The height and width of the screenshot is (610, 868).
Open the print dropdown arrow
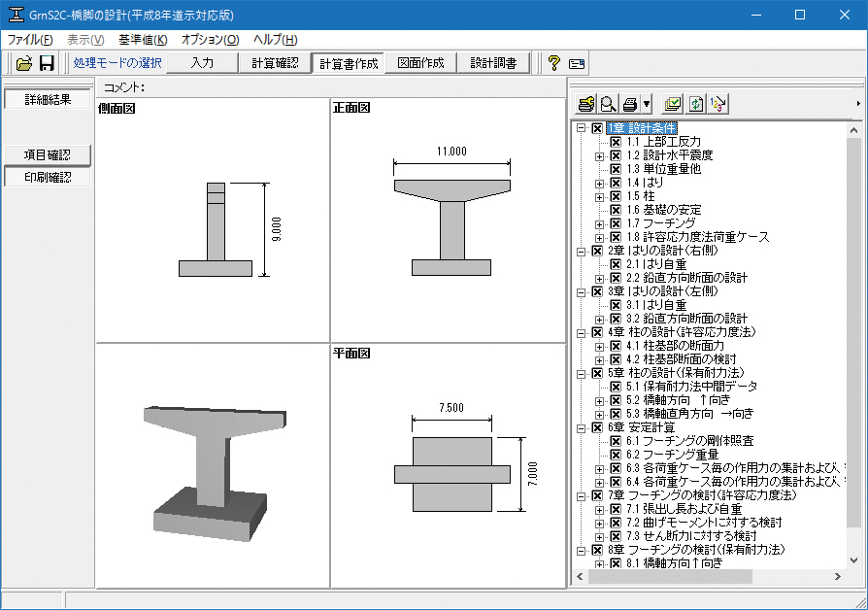coord(646,104)
